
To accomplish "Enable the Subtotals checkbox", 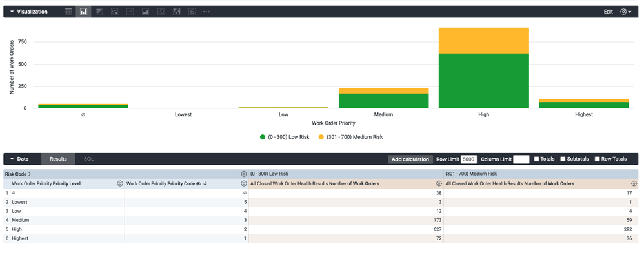I will click(563, 159).
